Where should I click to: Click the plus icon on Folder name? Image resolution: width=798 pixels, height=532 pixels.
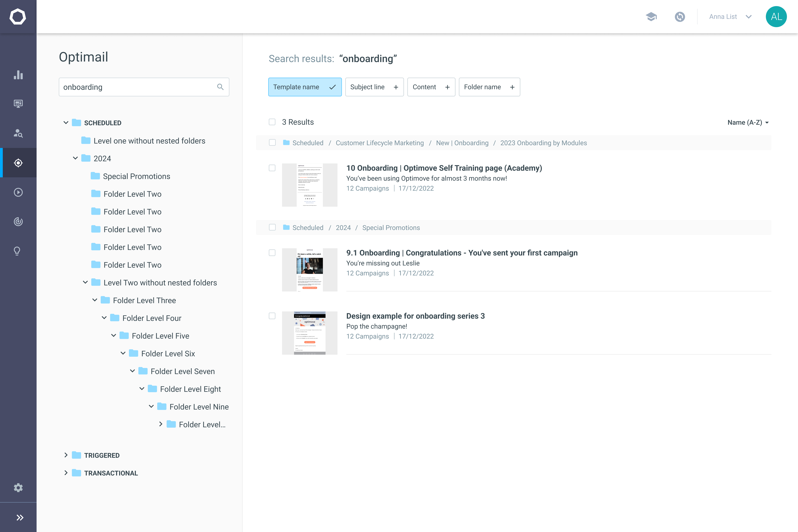[512, 87]
